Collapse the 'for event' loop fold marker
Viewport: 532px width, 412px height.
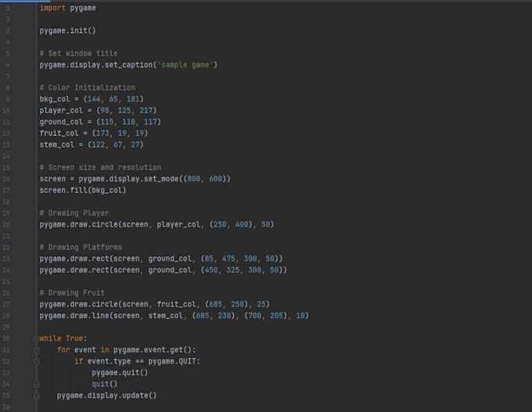click(x=36, y=349)
